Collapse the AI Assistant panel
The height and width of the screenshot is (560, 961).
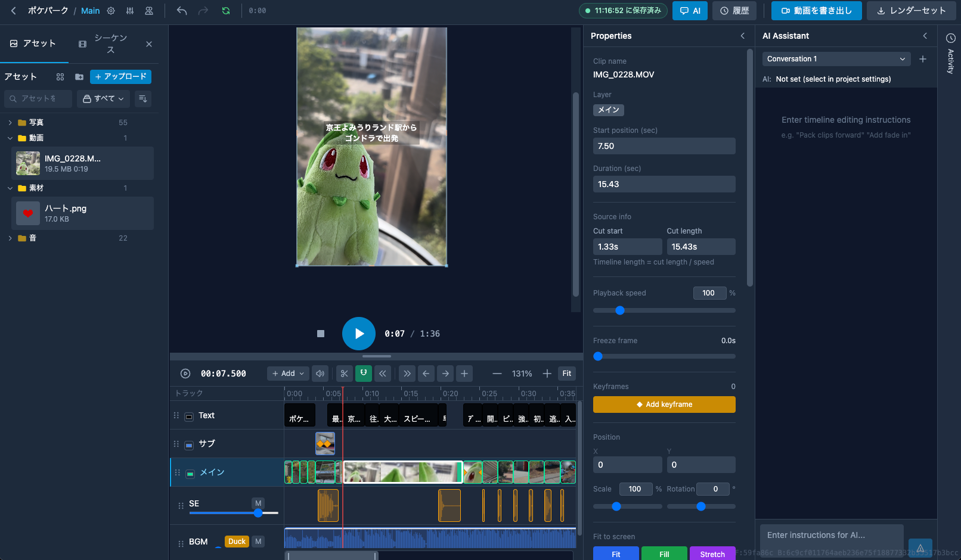(925, 36)
